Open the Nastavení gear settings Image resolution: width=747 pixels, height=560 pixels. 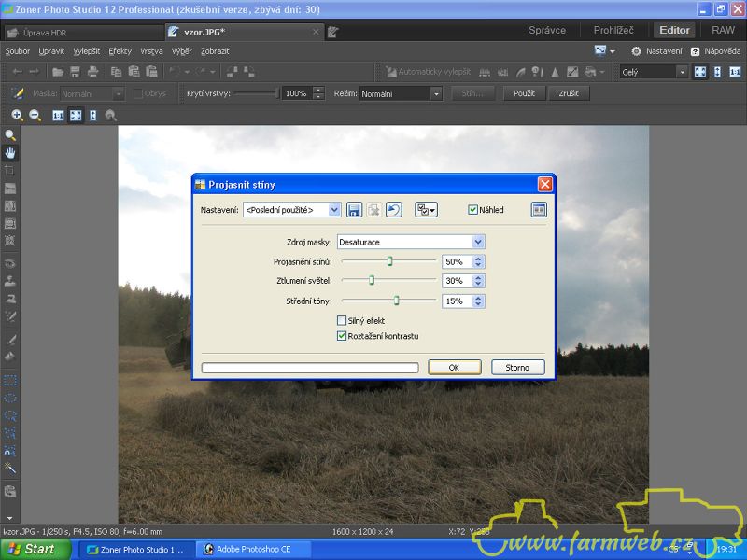point(657,51)
